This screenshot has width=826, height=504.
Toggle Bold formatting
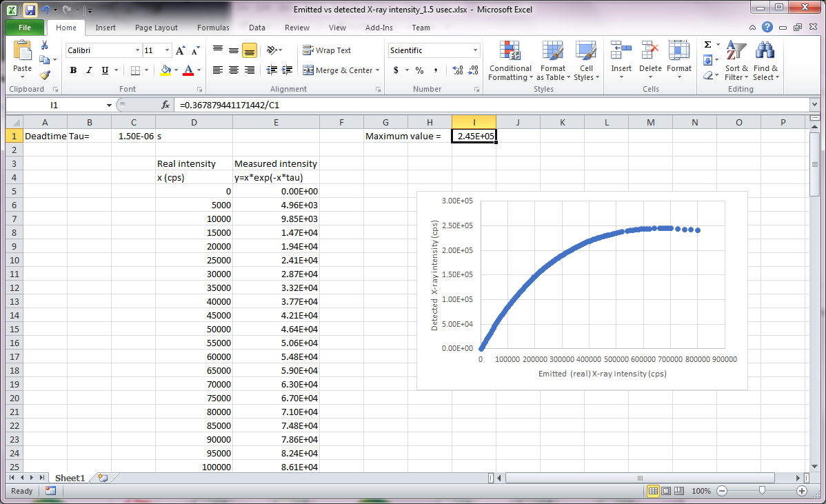(73, 70)
